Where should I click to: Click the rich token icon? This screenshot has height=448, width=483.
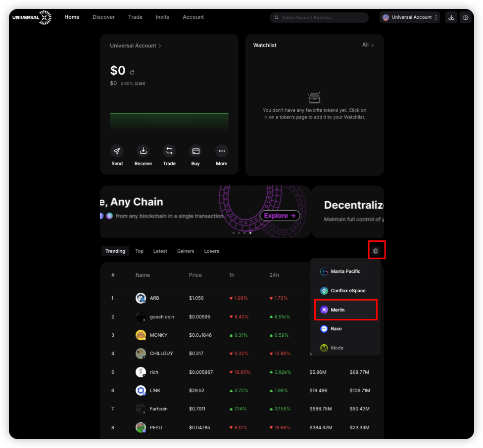click(141, 372)
